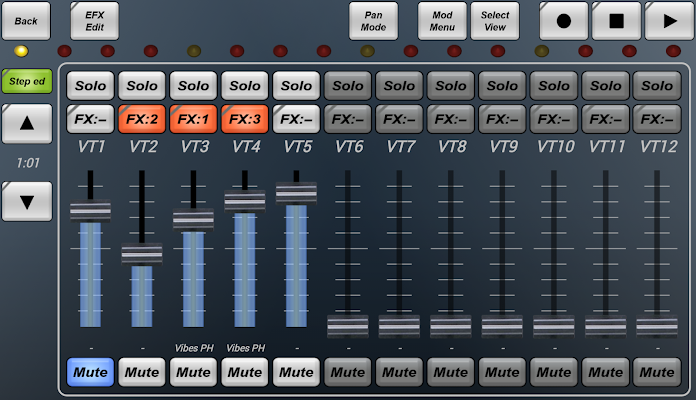Unmute VT1 with its blue Mute button

(x=91, y=372)
